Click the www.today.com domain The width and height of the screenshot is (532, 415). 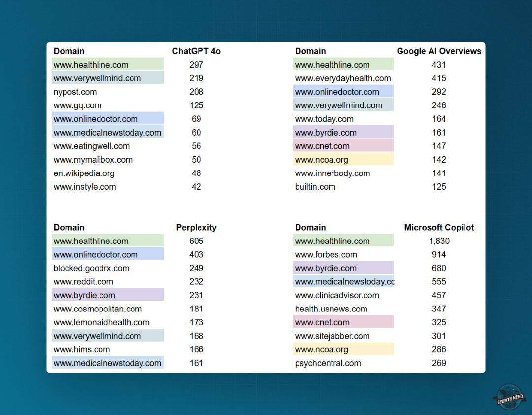point(324,119)
